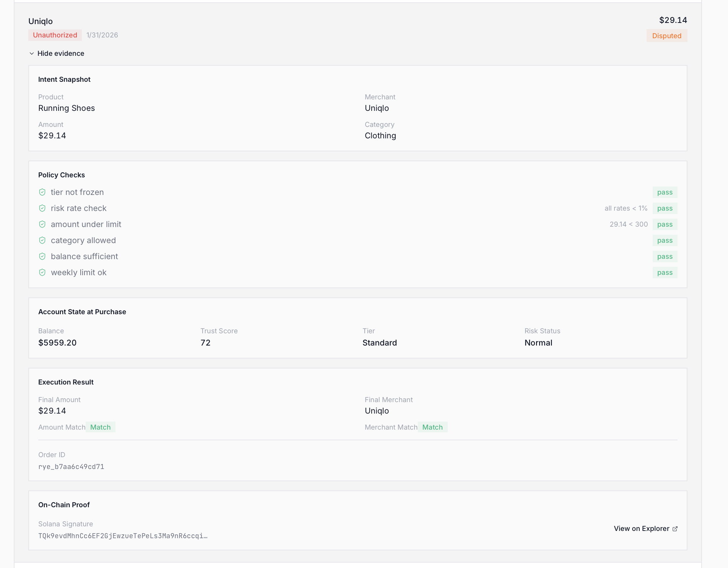Click the shield icon for amount under limit
Screen dimensions: 728x568
[x=42, y=224]
